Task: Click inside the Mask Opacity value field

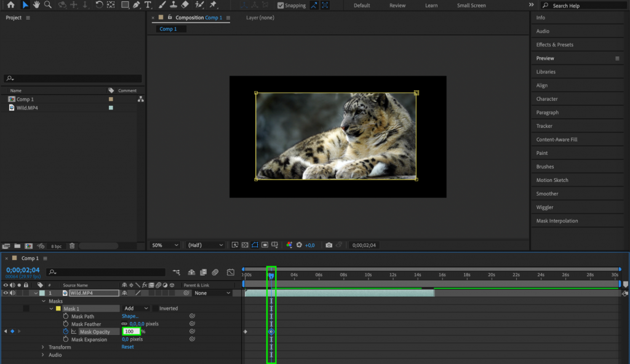Action: 131,331
